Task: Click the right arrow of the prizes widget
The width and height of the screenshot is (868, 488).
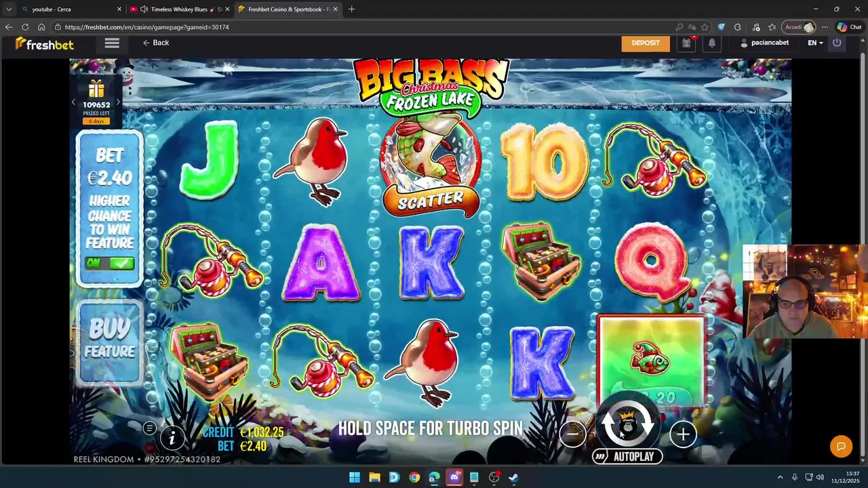Action: (x=118, y=102)
